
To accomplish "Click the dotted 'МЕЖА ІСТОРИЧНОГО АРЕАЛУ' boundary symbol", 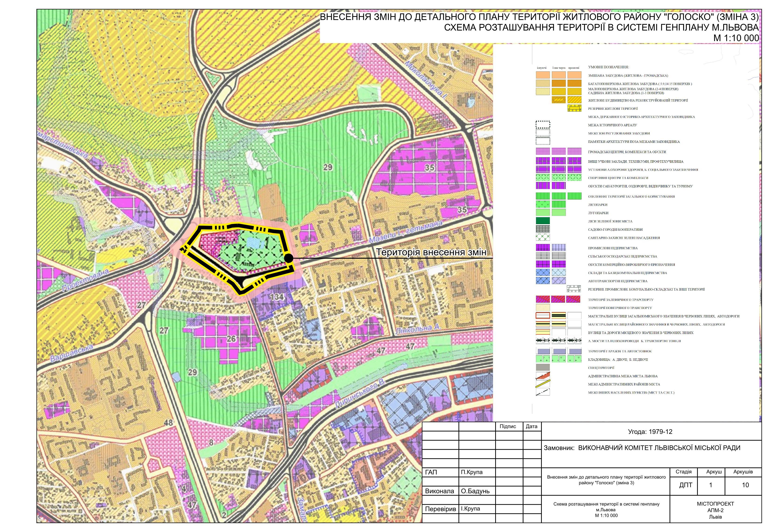I will tap(543, 125).
